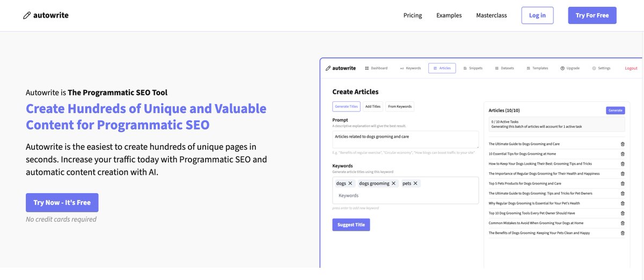This screenshot has width=644, height=280.
Task: Open the Masterclass page
Action: [x=492, y=15]
